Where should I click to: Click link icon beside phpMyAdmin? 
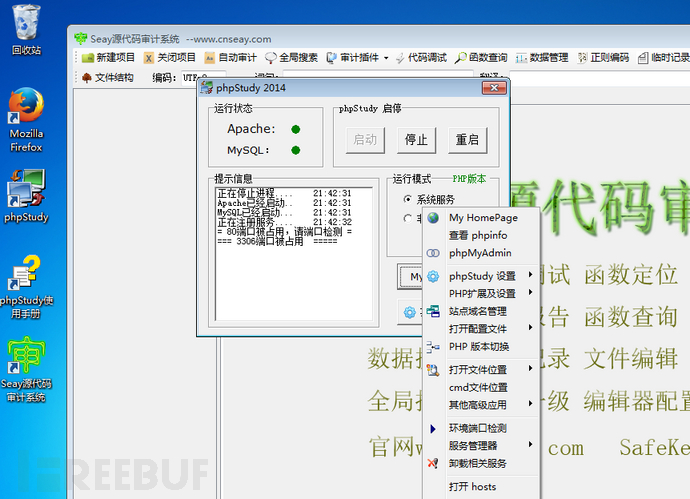(x=433, y=253)
